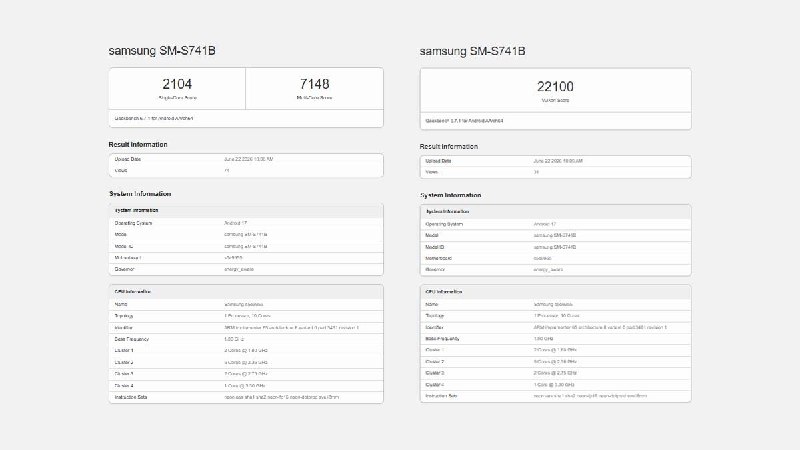Click the Upload Date value in the Vulkan result
The width and height of the screenshot is (800, 450).
click(558, 161)
